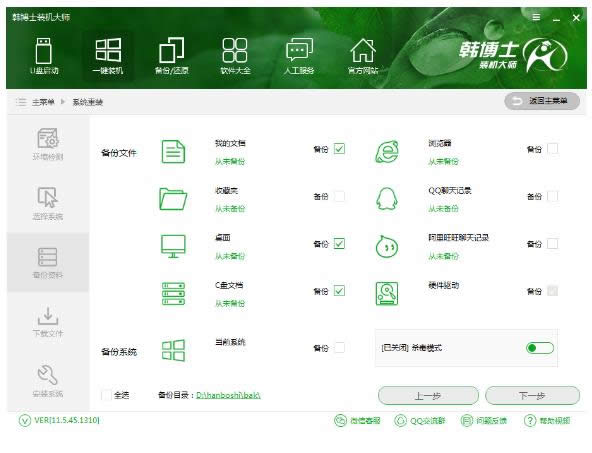Image resolution: width=592 pixels, height=453 pixels.
Task: Click 主菜单 in the breadcrumb
Action: [43, 102]
